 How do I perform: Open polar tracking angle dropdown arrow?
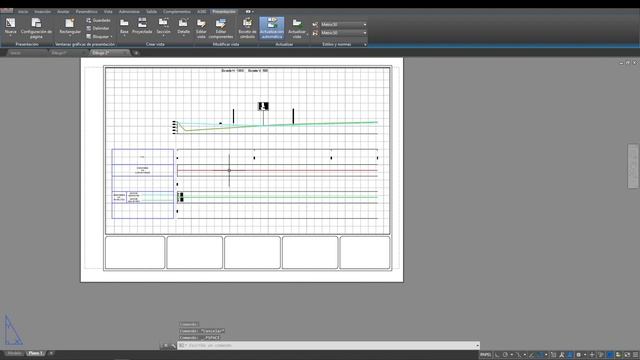[x=511, y=355]
